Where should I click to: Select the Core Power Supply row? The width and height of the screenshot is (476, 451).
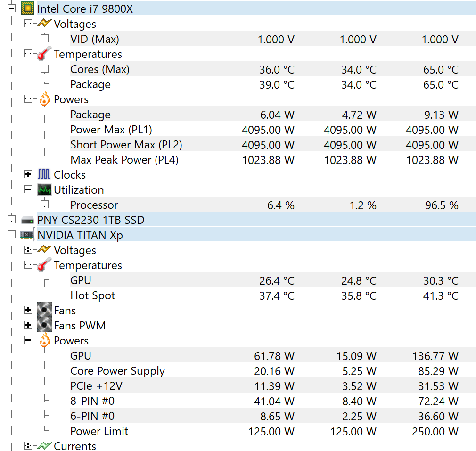click(x=272, y=370)
